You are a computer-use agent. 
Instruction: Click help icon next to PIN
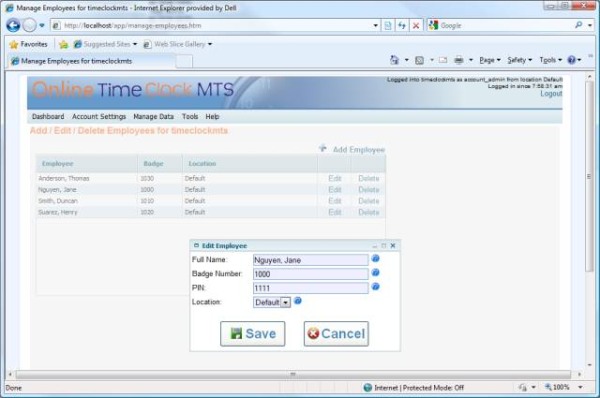[x=375, y=287]
